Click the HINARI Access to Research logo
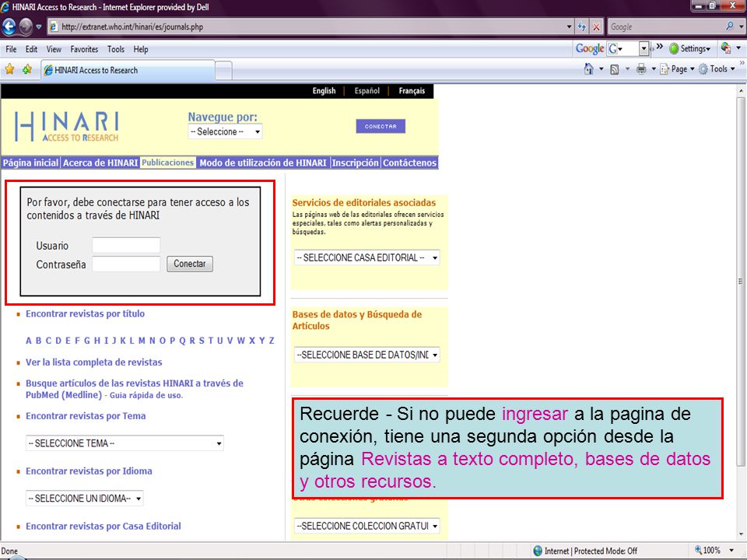747x560 pixels. point(67,127)
